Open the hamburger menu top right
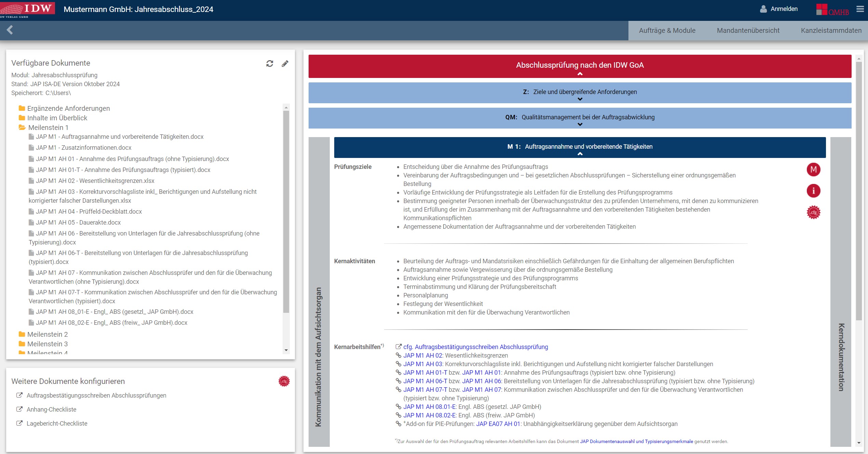This screenshot has width=868, height=454. coord(860,9)
